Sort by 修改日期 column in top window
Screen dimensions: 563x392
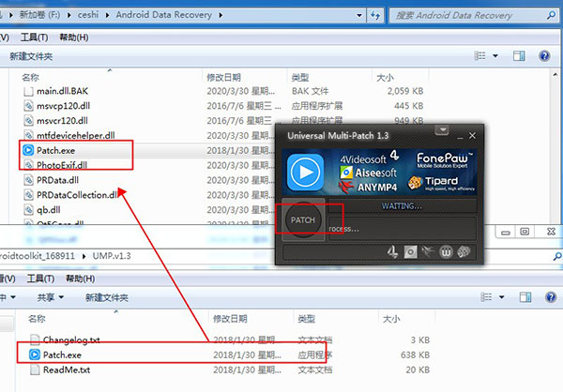pyautogui.click(x=223, y=77)
